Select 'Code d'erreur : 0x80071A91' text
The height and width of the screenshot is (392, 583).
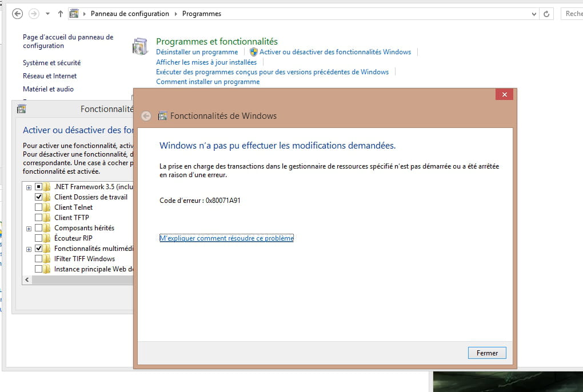[200, 201]
